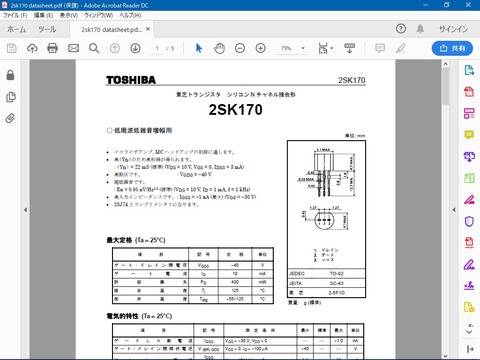Print the 2SK170 datasheet

52,48
